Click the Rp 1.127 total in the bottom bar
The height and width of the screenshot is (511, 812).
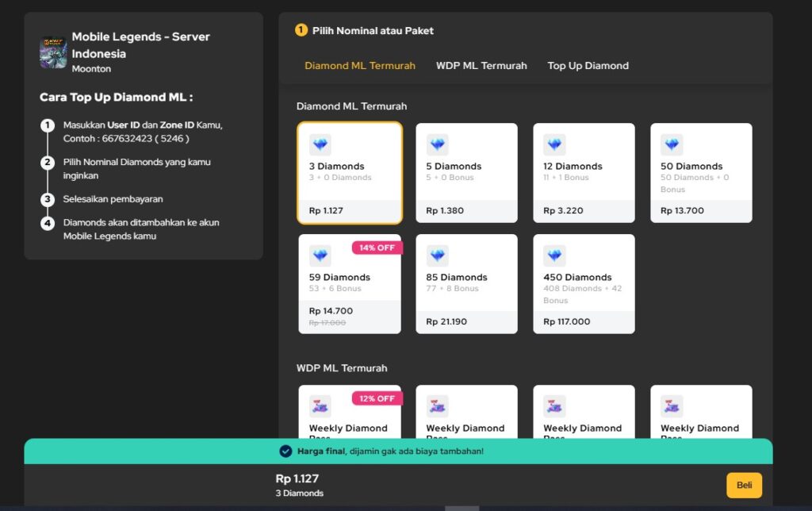pyautogui.click(x=297, y=478)
